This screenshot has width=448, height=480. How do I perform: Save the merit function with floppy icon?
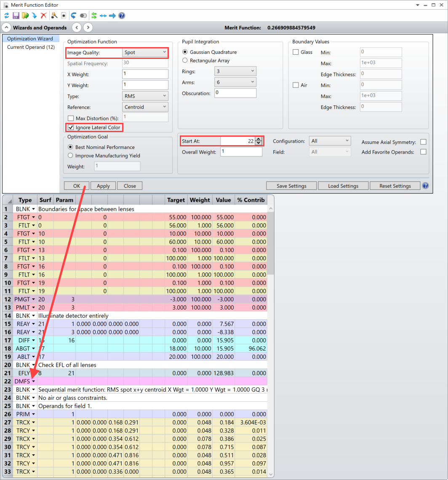click(x=16, y=16)
